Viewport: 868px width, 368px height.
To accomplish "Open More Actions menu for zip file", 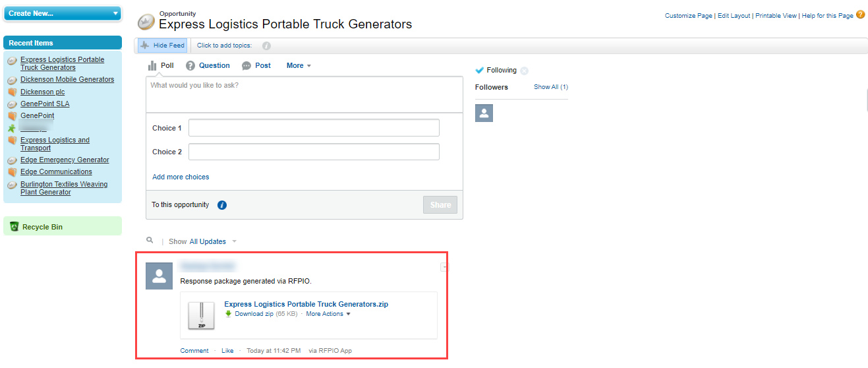I will coord(328,314).
